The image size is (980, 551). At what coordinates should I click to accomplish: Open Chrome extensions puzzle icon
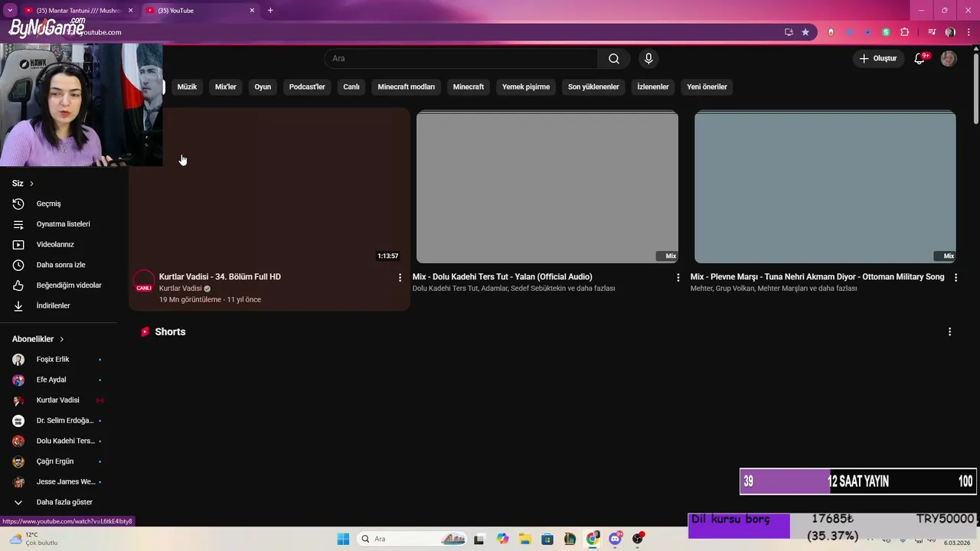click(x=905, y=32)
